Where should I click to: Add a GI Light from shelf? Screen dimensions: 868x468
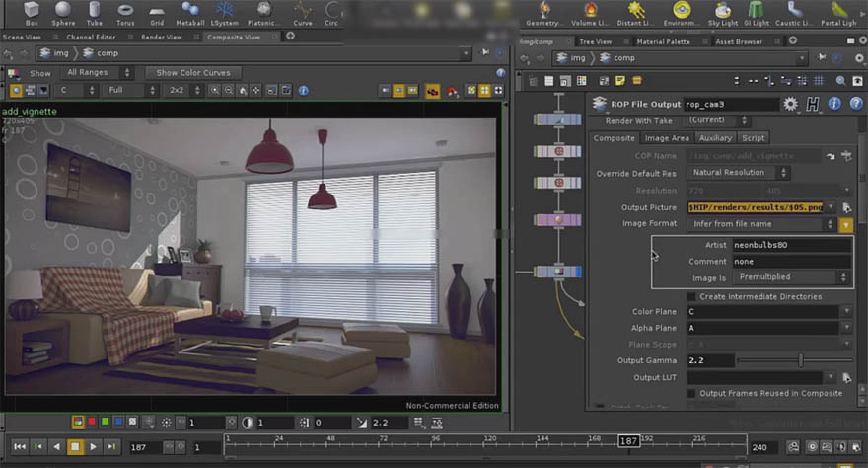(x=757, y=13)
